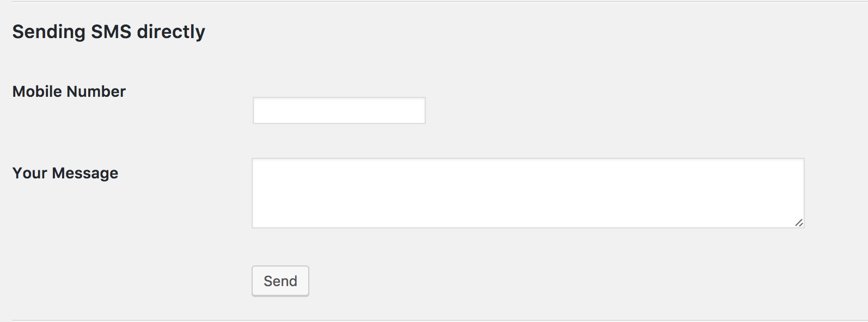The image size is (868, 322).
Task: Grab the resize grip of message textarea
Action: (x=799, y=222)
